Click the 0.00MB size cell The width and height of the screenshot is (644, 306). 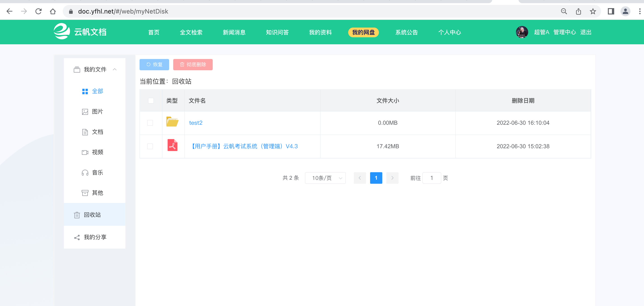(388, 123)
